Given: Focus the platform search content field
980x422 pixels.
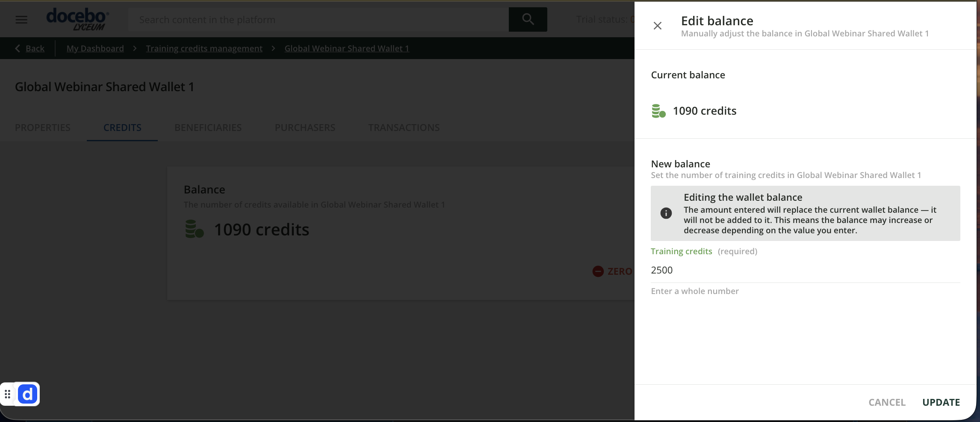Looking at the screenshot, I should click(319, 20).
